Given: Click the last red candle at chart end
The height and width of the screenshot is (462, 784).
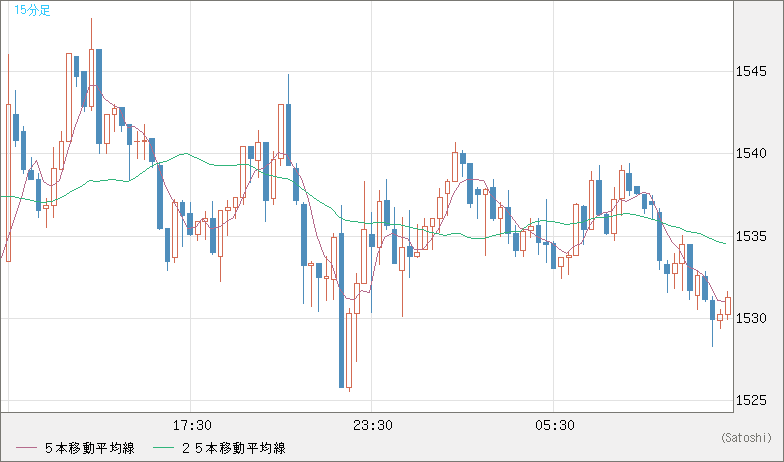Looking at the screenshot, I should 728,306.
